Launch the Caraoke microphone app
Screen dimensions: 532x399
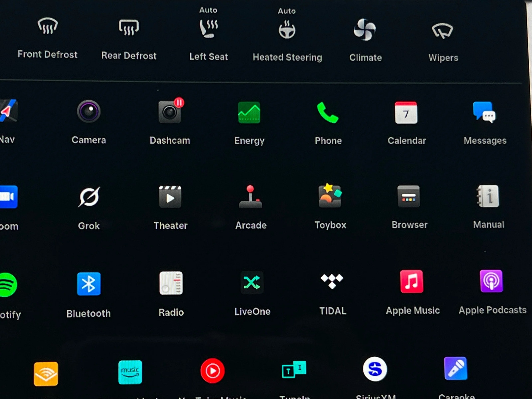click(456, 368)
